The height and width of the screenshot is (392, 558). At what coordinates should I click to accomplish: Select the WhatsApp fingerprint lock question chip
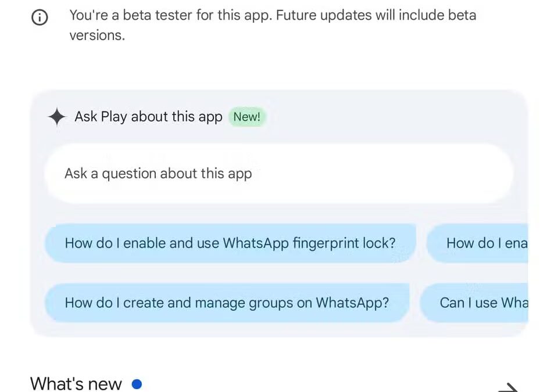tap(230, 243)
